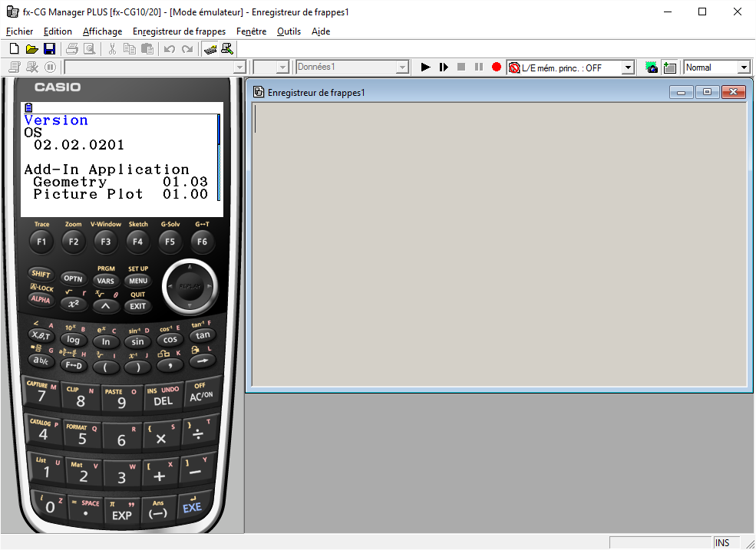The height and width of the screenshot is (550, 756).
Task: Click the ALPHA key on the calculator
Action: coord(41,299)
